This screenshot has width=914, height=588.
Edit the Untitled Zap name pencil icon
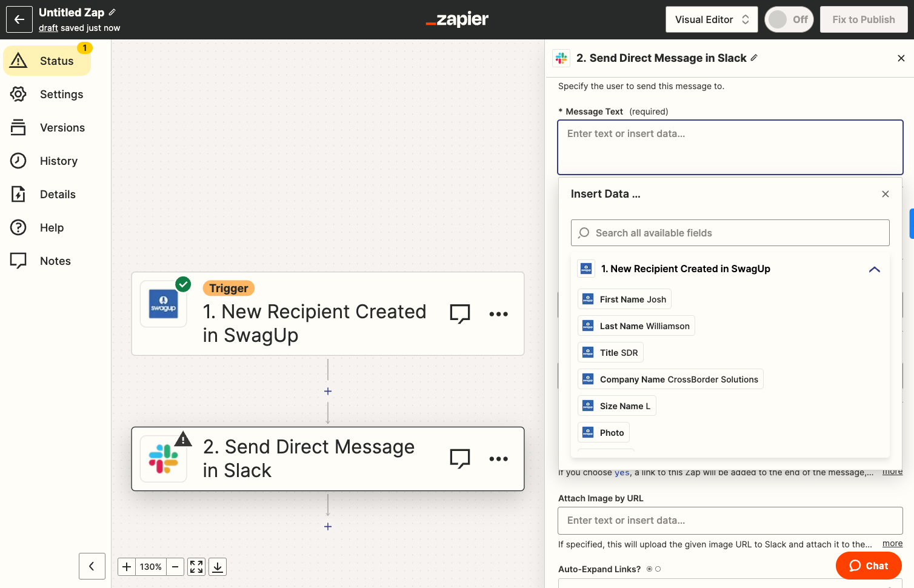tap(112, 12)
